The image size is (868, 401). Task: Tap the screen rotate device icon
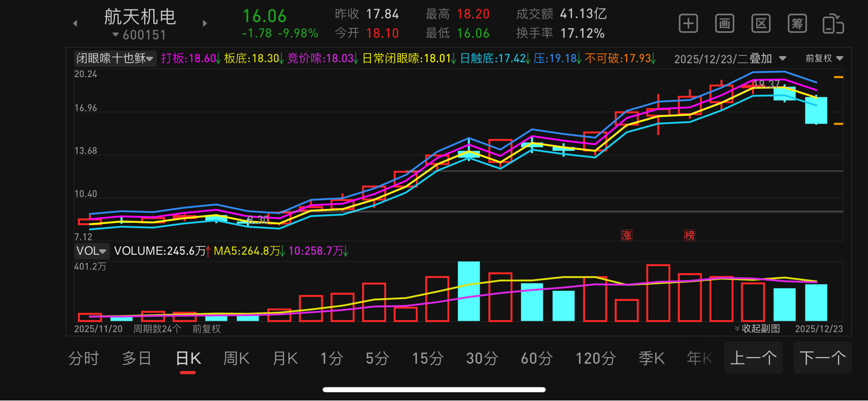[x=833, y=24]
